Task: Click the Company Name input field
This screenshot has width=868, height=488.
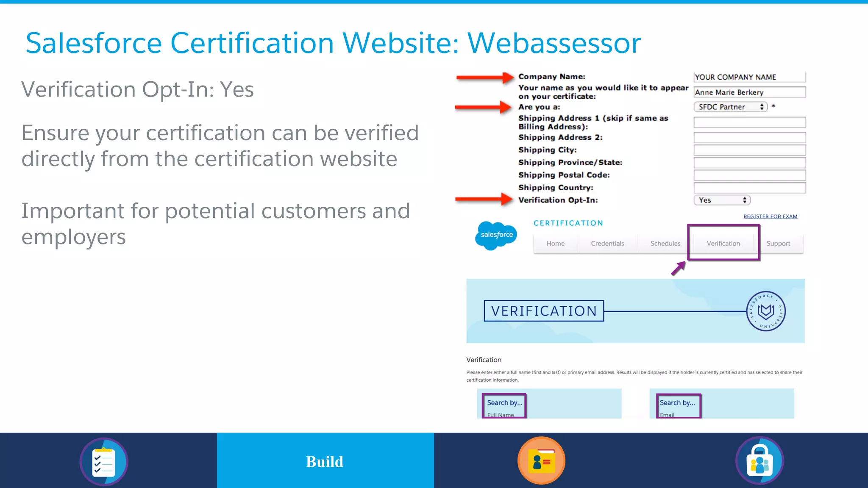Action: [x=749, y=77]
